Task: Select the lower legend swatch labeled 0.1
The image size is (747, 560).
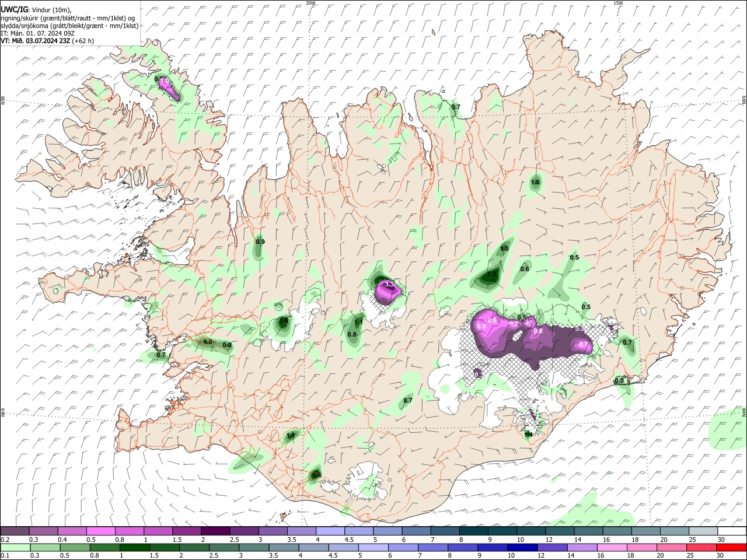Action: pos(15,548)
